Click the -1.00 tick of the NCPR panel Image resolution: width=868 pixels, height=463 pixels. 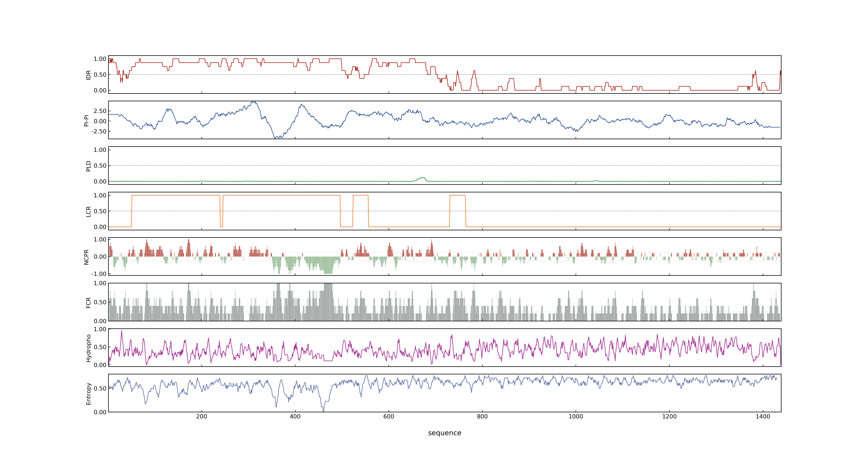click(x=99, y=274)
